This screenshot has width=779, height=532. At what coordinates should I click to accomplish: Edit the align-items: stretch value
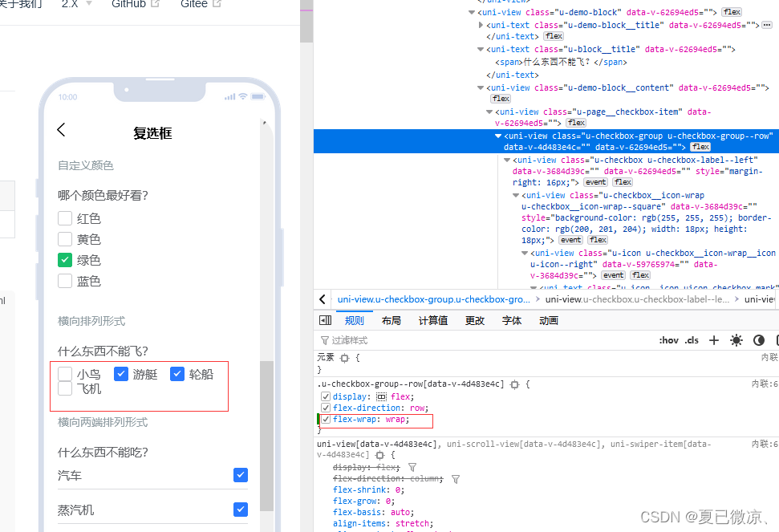tap(412, 523)
